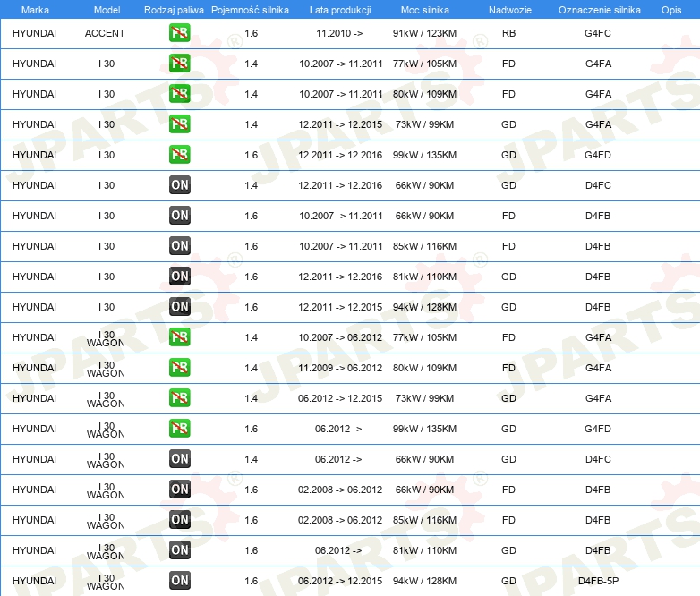Click 99kW / 135KM in the 12.2011 -> 12.2016 row
This screenshot has height=596, width=700.
pyautogui.click(x=424, y=155)
